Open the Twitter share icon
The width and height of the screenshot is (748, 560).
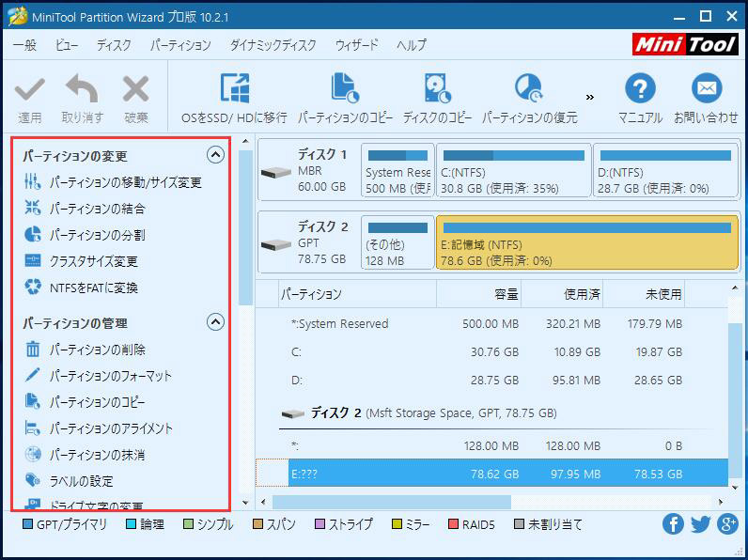click(700, 524)
